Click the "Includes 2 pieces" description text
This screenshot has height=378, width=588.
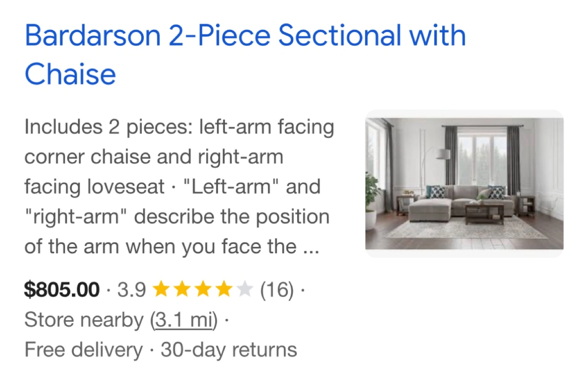[108, 127]
